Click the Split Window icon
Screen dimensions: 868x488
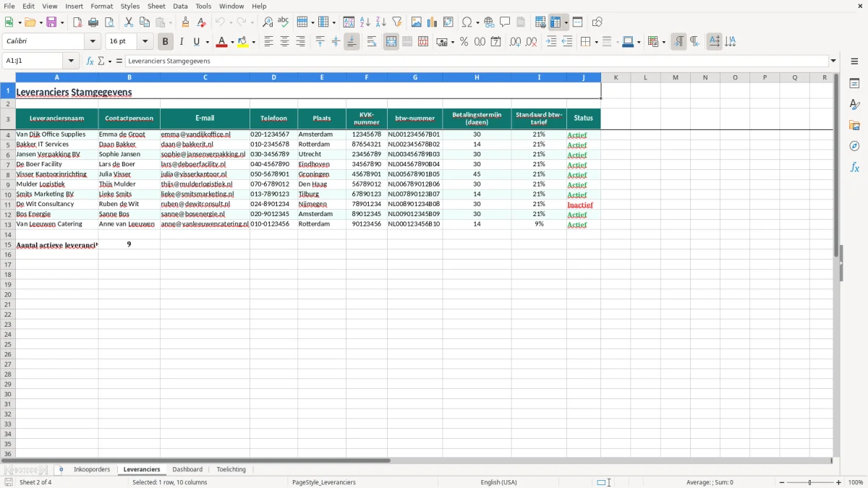577,22
